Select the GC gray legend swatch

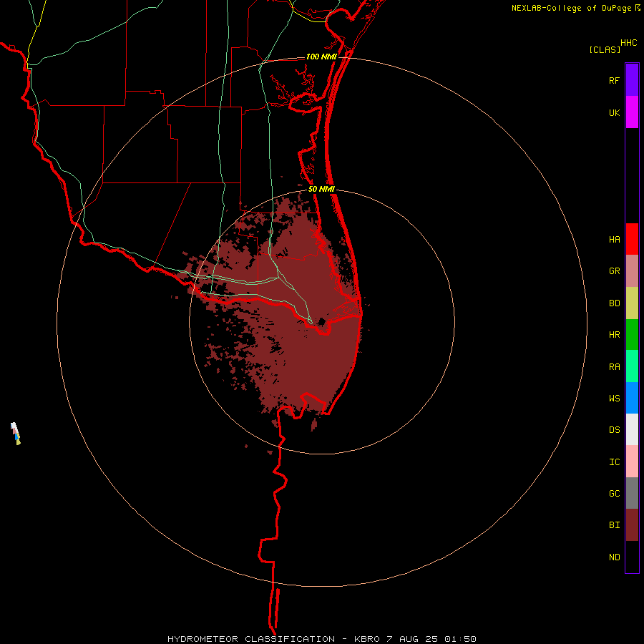tap(632, 493)
